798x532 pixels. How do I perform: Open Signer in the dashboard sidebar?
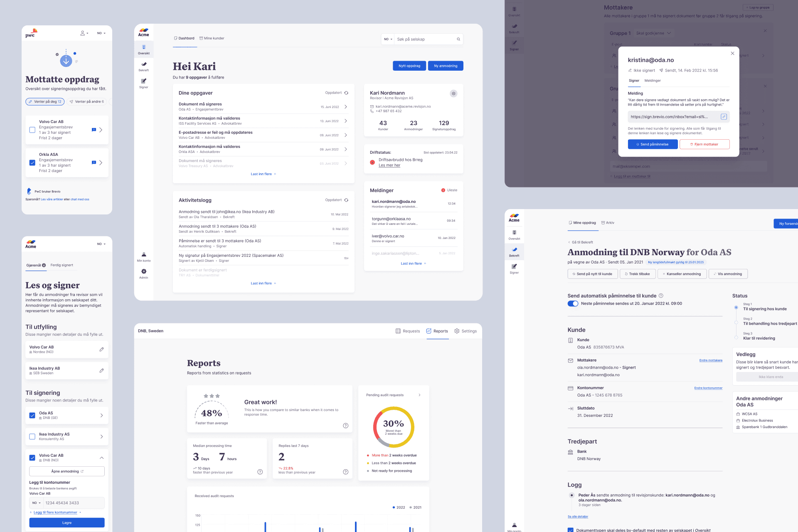click(x=144, y=83)
